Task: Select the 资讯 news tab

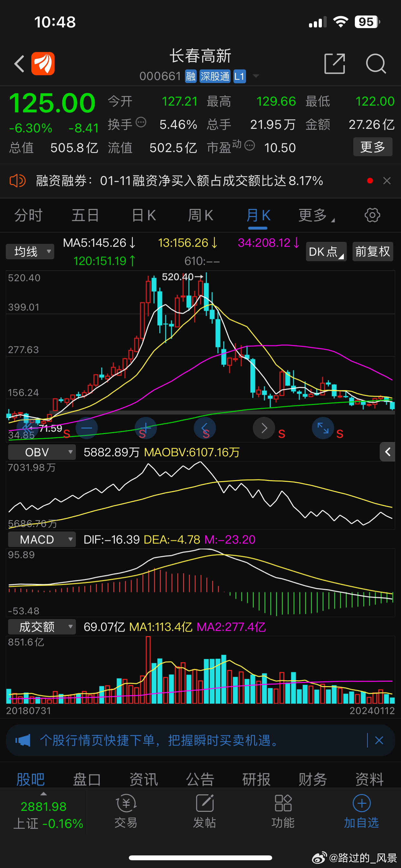Action: click(x=144, y=779)
